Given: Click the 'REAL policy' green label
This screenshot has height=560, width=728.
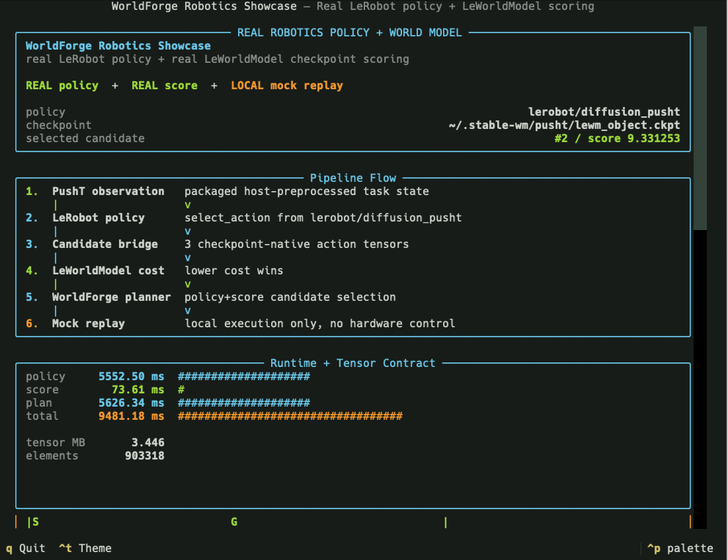Looking at the screenshot, I should [62, 85].
